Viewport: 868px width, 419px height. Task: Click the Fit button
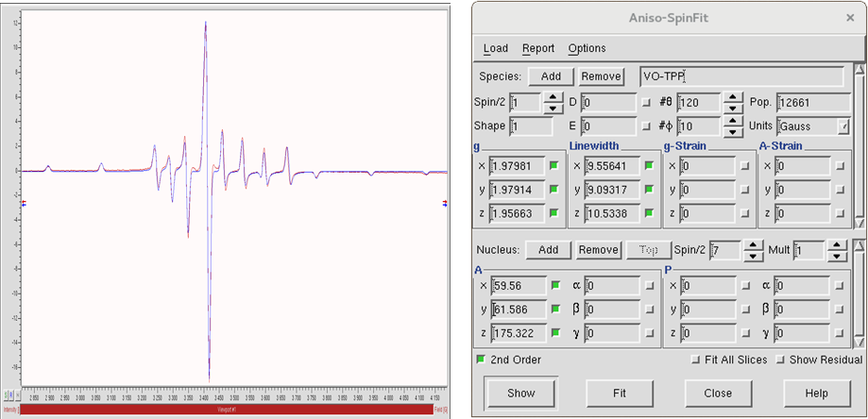621,393
